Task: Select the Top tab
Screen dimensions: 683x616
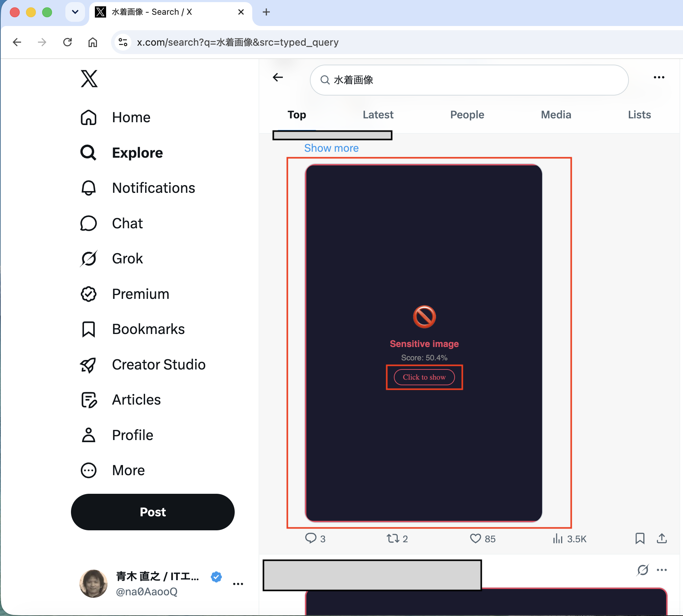Action: pyautogui.click(x=297, y=115)
